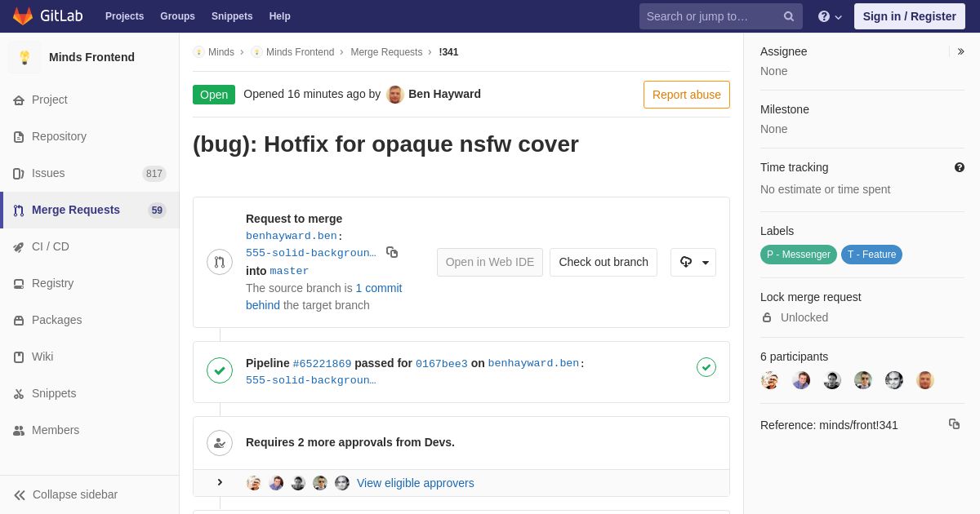
Task: Open pipeline #65221869 link
Action: (x=322, y=364)
